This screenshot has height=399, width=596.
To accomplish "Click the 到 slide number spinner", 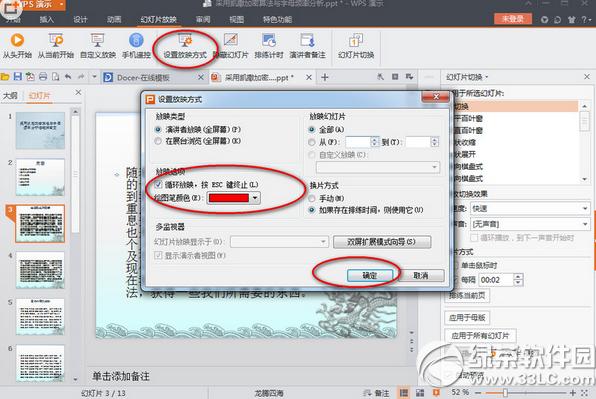I will [x=434, y=142].
